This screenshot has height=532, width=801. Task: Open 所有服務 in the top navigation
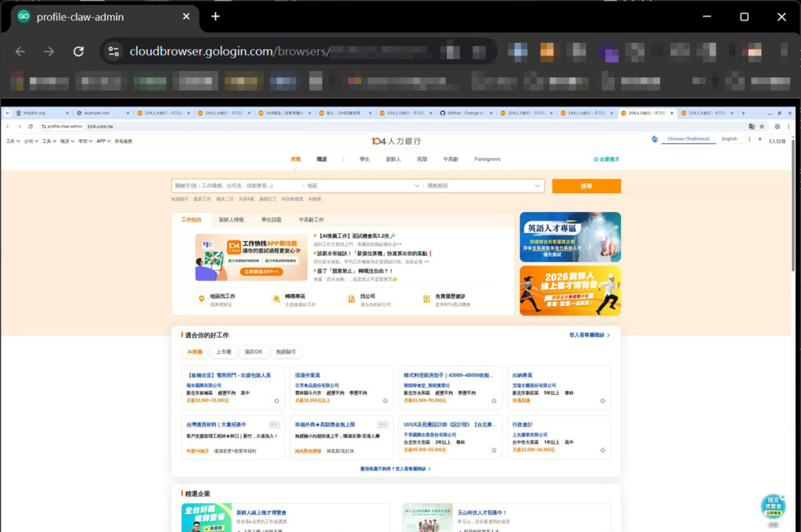point(123,141)
